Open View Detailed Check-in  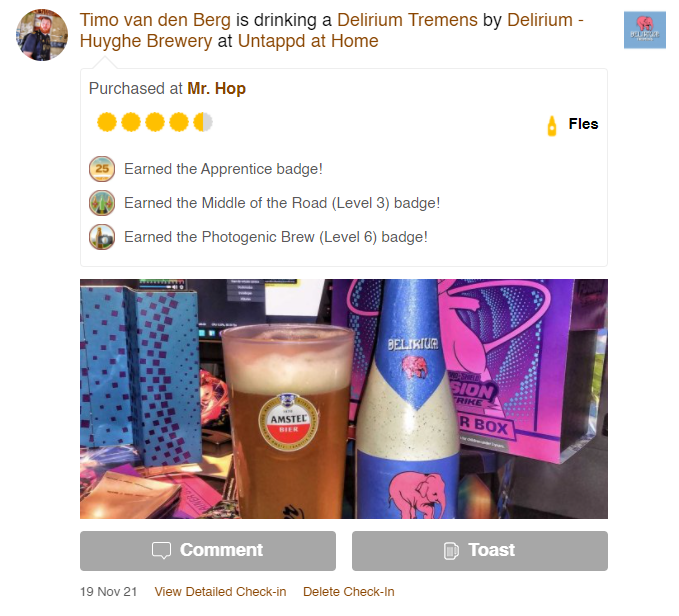coord(220,591)
